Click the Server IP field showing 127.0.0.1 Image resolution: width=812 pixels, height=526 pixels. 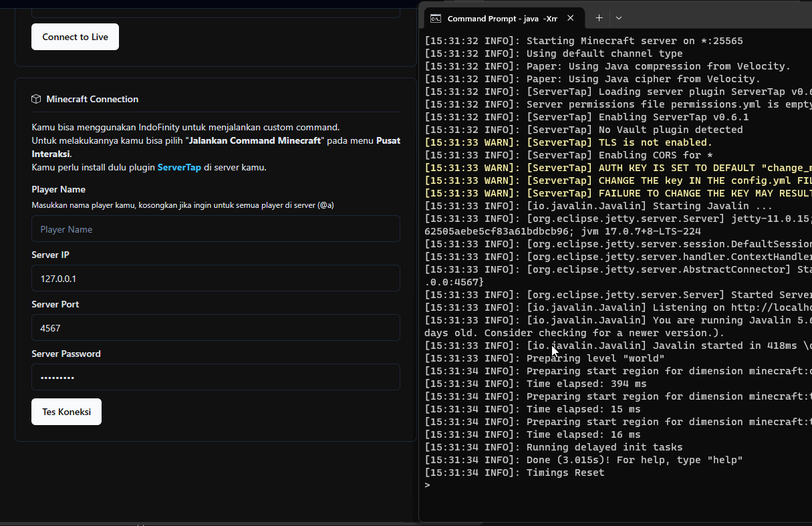215,278
